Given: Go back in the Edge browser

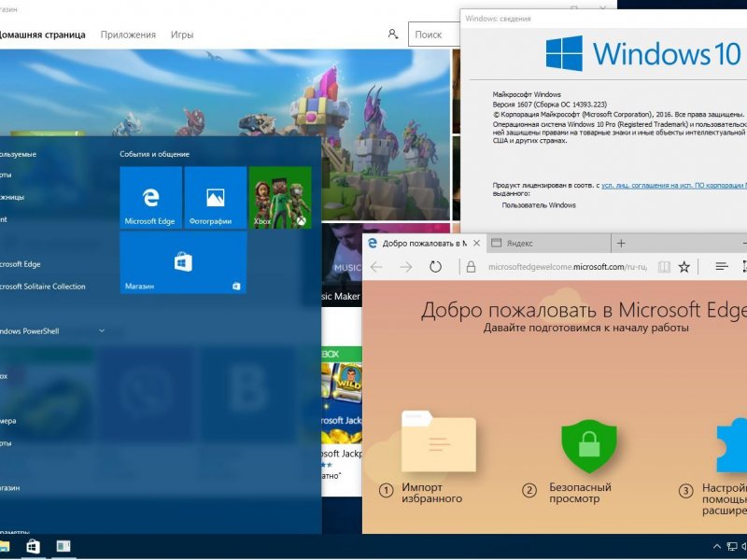Looking at the screenshot, I should (x=376, y=267).
